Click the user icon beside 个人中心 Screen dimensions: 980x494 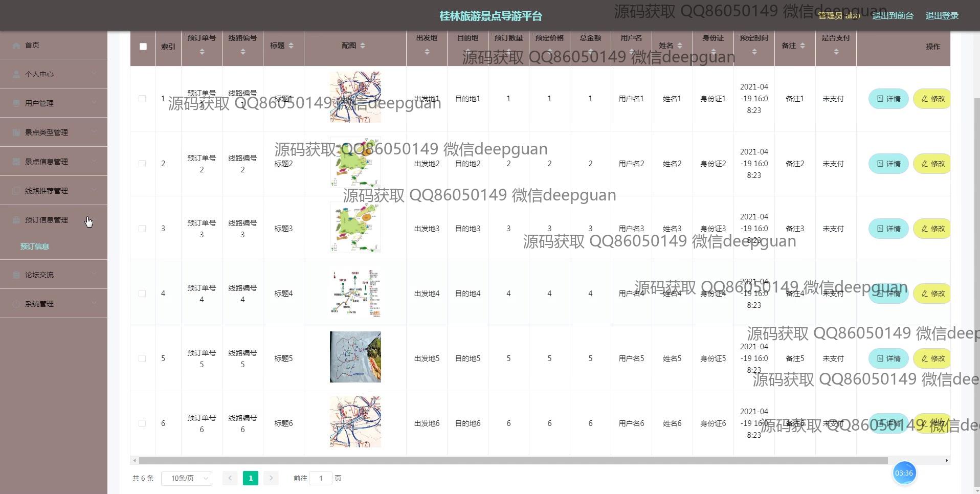(x=16, y=75)
